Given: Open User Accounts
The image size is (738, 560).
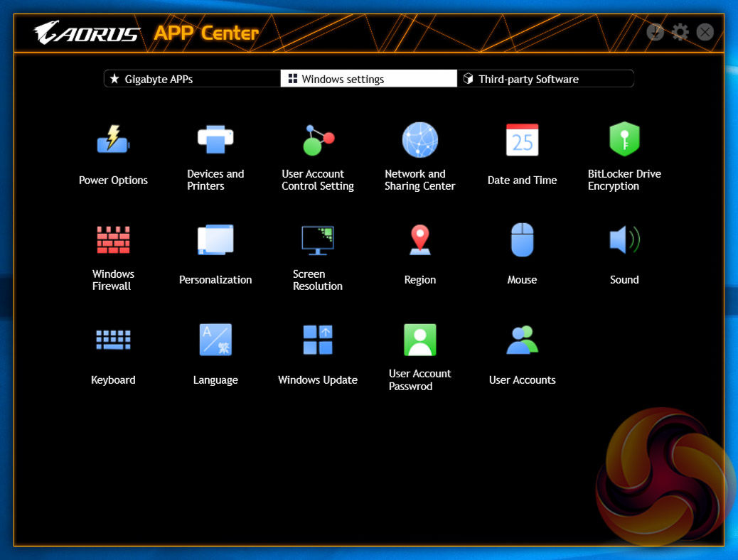Looking at the screenshot, I should click(x=522, y=340).
